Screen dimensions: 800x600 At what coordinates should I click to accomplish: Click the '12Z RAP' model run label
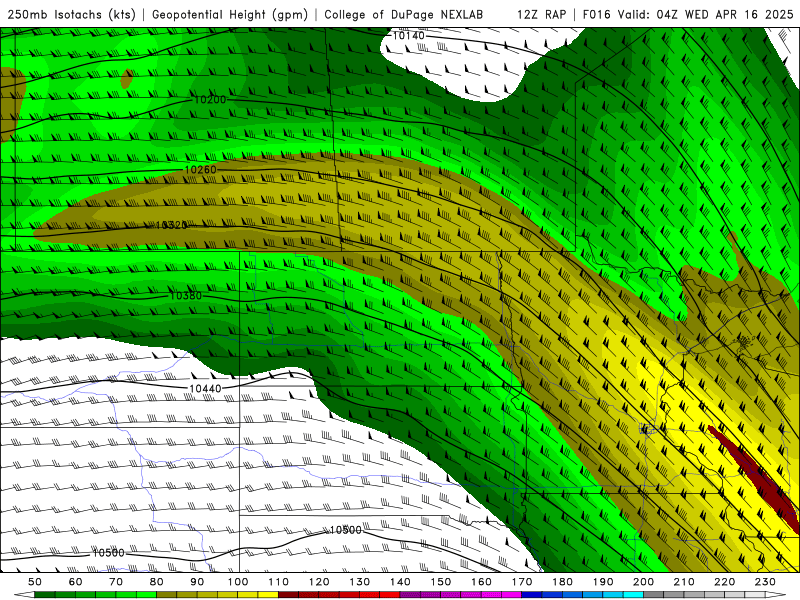(541, 14)
